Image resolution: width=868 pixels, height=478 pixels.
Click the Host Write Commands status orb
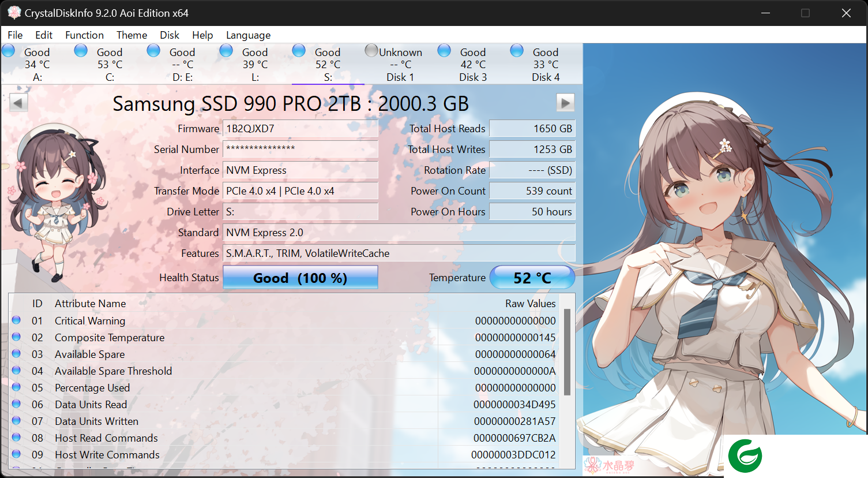[x=16, y=454]
